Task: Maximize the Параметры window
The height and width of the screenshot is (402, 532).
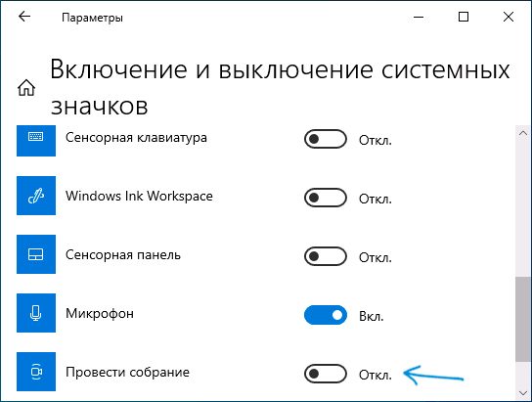Action: tap(464, 17)
